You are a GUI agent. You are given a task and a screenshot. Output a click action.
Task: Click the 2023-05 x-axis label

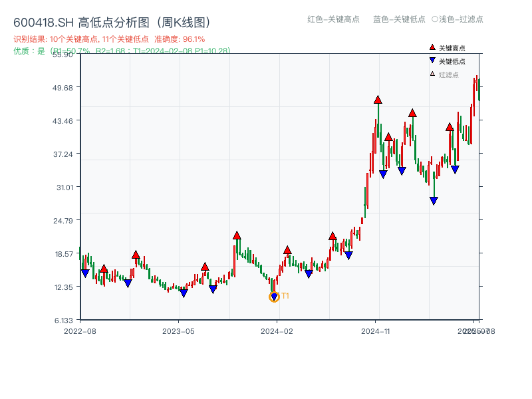click(x=178, y=331)
